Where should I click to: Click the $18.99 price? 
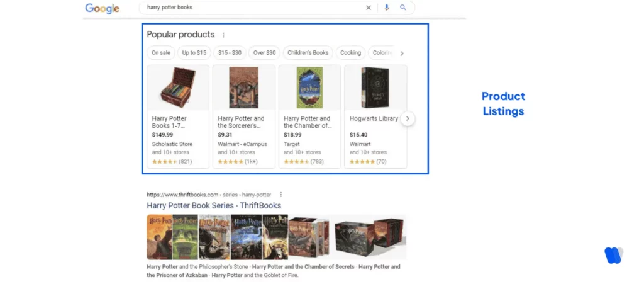(x=292, y=135)
